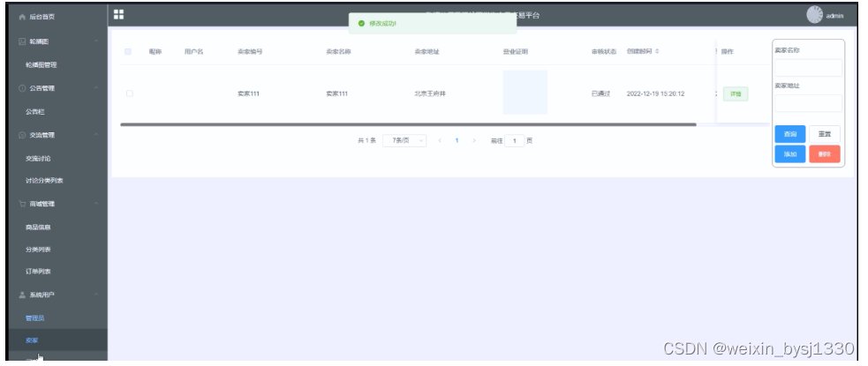Focus the 前往 page number input
868x366 pixels.
pyautogui.click(x=514, y=141)
